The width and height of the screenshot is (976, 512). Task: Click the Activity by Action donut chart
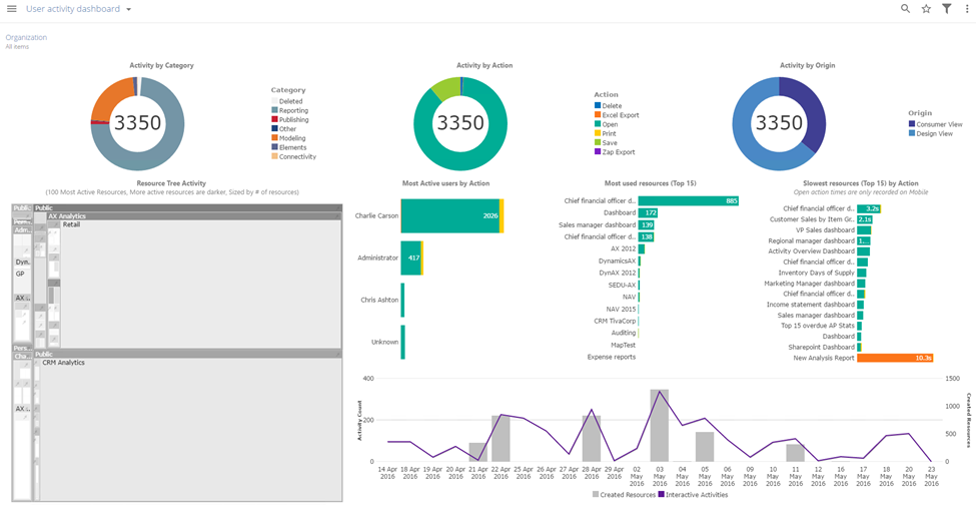tap(461, 123)
